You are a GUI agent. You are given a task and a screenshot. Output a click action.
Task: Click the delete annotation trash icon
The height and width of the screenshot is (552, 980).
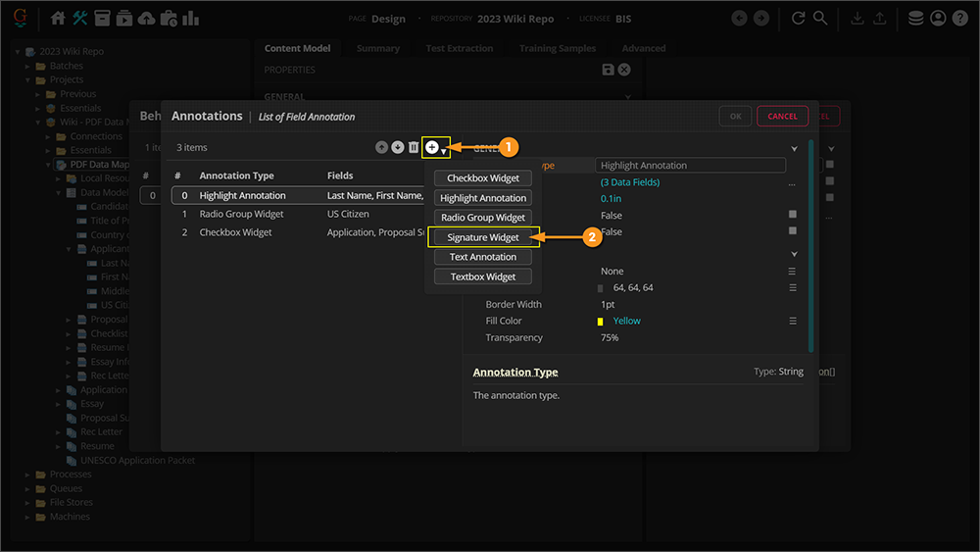pyautogui.click(x=414, y=147)
